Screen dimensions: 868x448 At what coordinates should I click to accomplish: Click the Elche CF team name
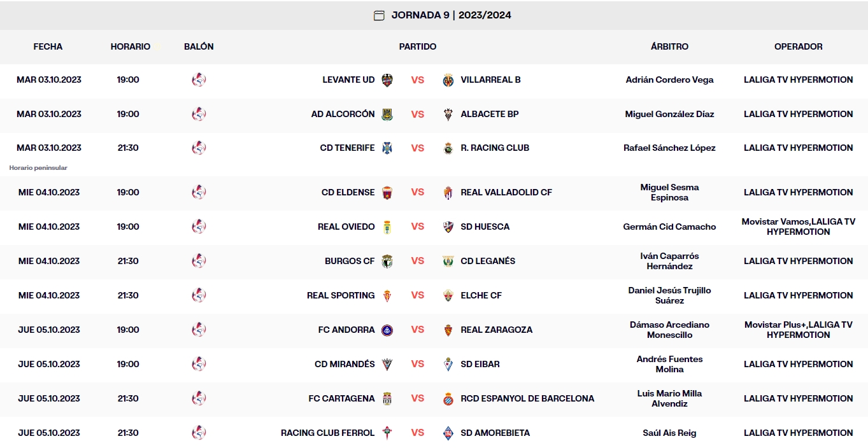[481, 296]
